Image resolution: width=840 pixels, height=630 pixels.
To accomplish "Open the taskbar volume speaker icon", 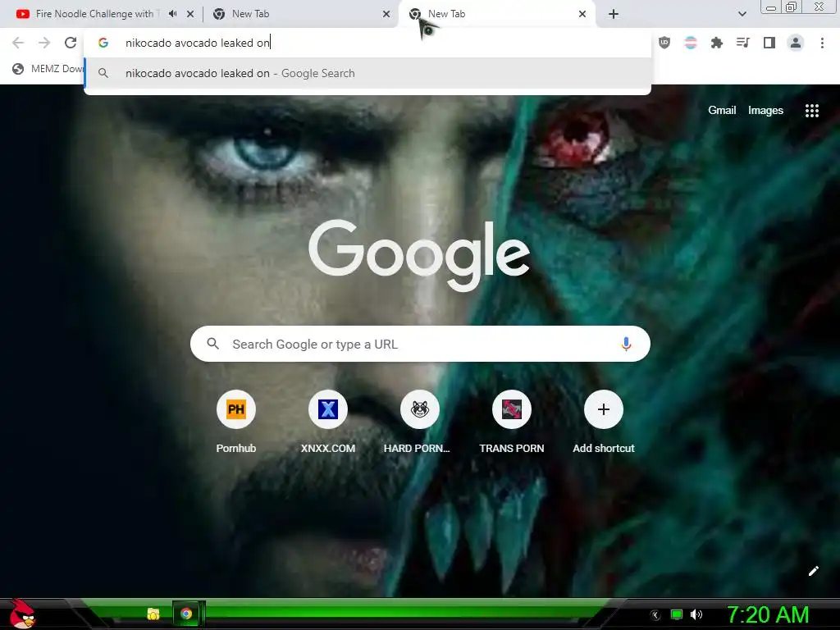I will (696, 614).
